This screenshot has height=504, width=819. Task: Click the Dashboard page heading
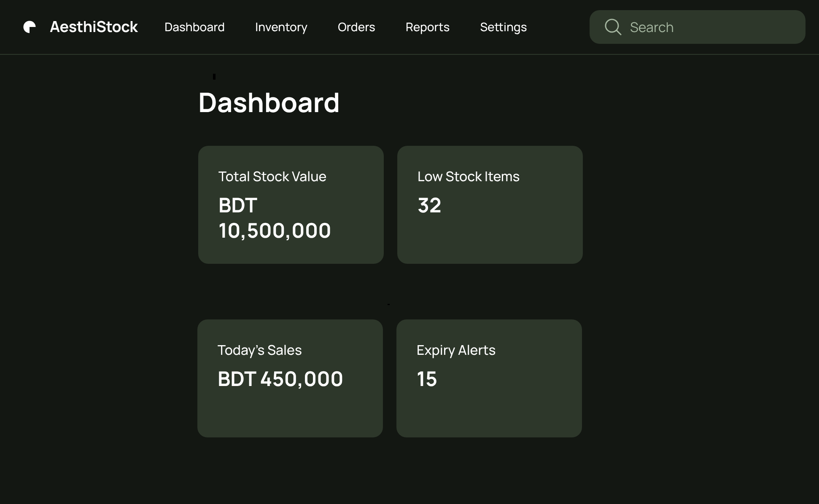click(269, 102)
